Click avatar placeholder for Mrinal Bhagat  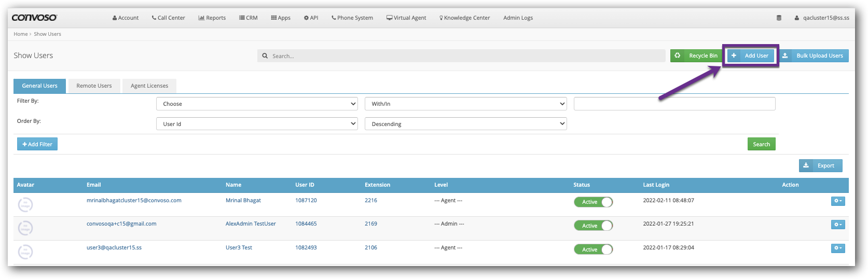[x=25, y=204]
